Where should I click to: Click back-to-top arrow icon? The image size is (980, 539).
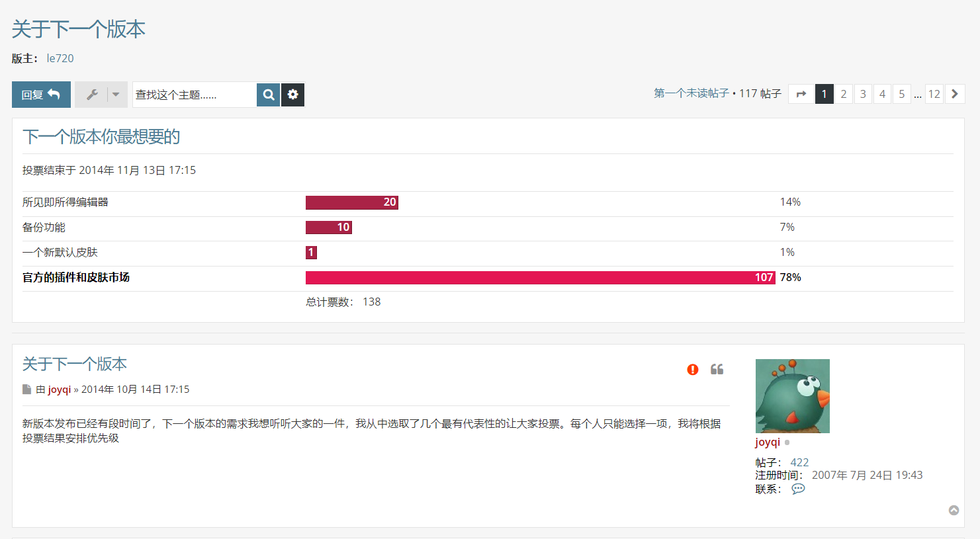(954, 510)
